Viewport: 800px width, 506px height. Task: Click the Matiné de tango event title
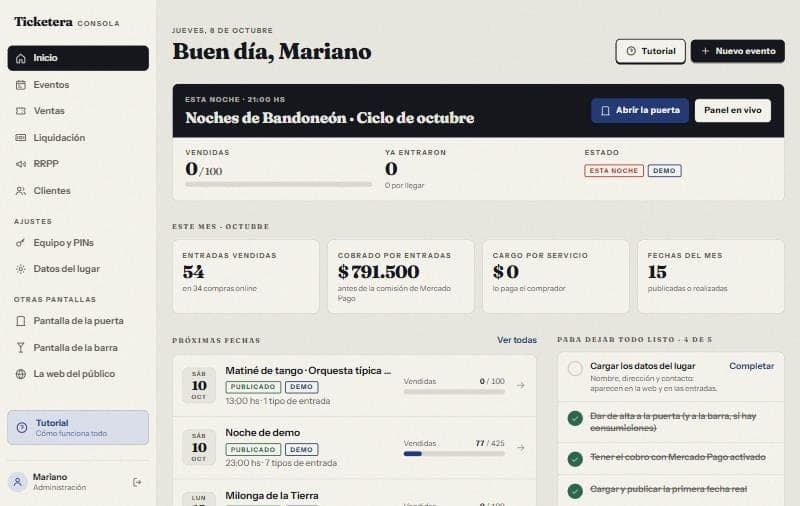pos(308,371)
